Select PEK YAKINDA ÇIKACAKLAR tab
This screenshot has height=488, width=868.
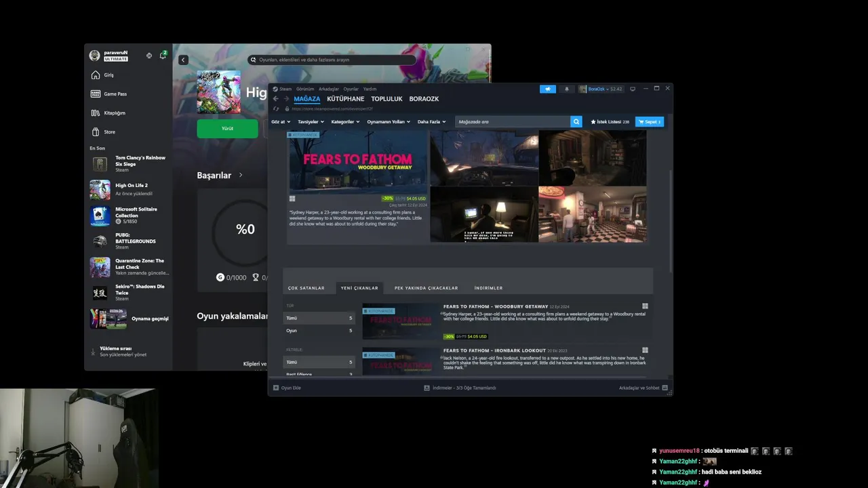426,288
